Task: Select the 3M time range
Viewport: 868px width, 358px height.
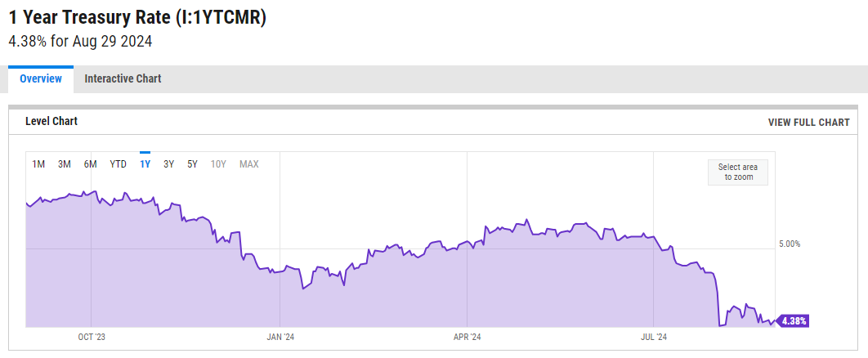Action: [x=65, y=163]
